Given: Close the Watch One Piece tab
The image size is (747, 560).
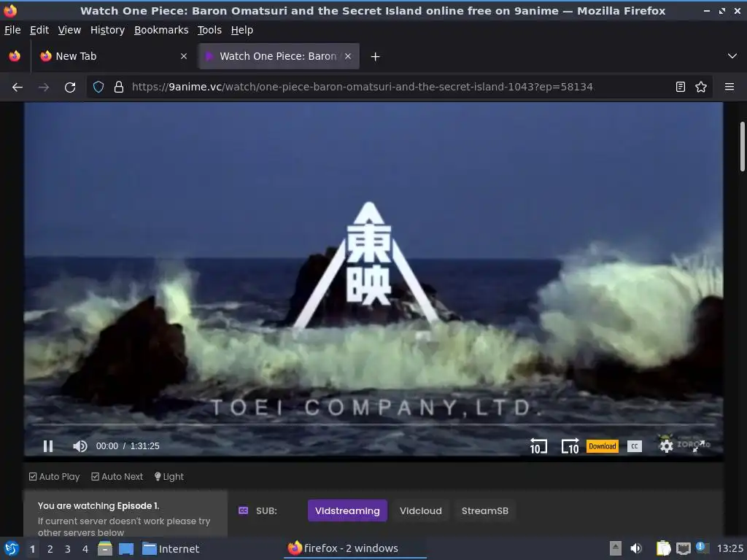Looking at the screenshot, I should 348,56.
